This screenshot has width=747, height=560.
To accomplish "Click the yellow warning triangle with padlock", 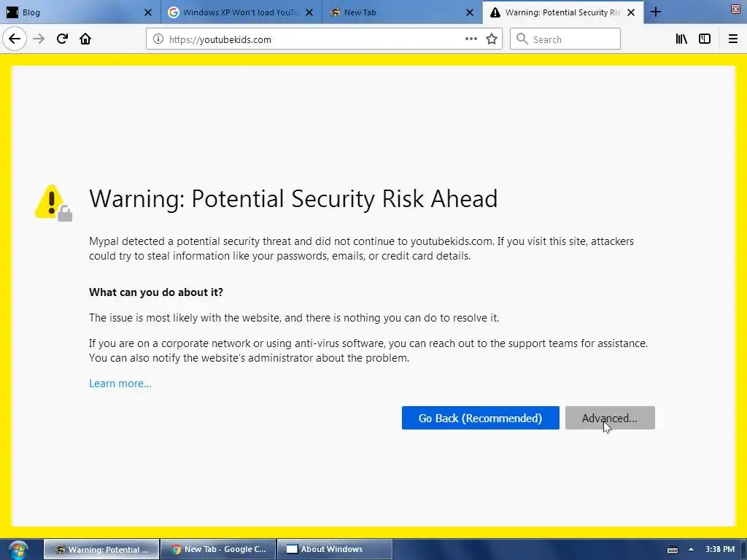I will (x=53, y=203).
